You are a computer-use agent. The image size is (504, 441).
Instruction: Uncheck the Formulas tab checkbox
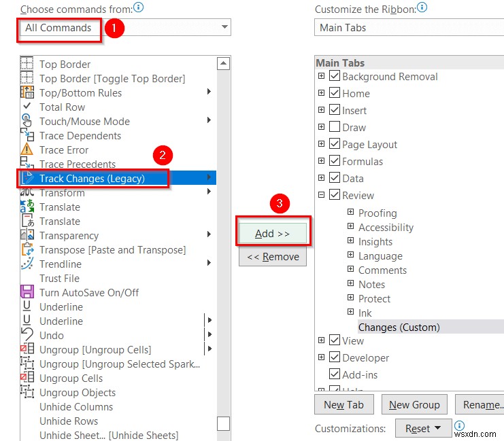[x=335, y=160]
